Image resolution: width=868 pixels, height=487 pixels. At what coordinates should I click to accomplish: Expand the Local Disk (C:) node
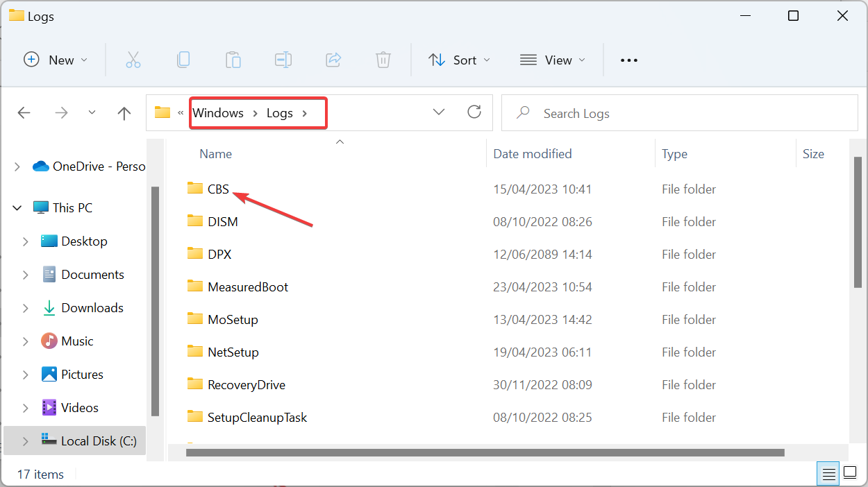[26, 441]
